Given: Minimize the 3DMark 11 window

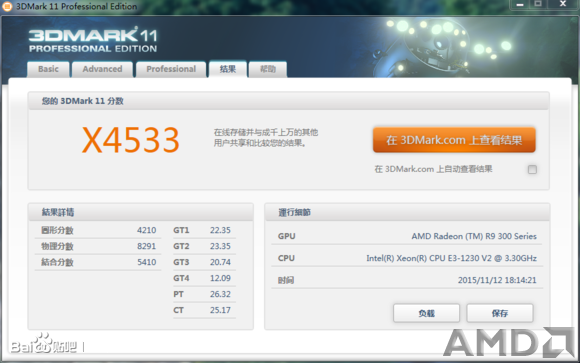Looking at the screenshot, I should pyautogui.click(x=520, y=4).
